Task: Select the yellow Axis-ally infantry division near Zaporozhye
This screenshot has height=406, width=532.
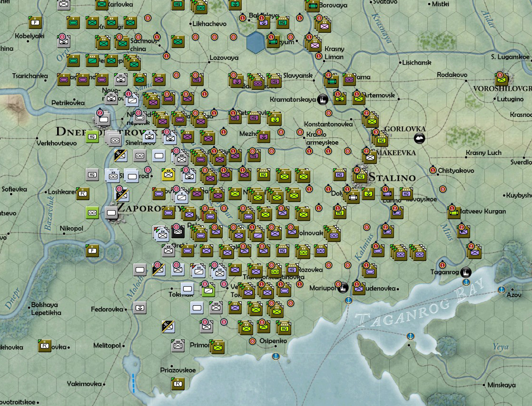Action: pyautogui.click(x=167, y=175)
